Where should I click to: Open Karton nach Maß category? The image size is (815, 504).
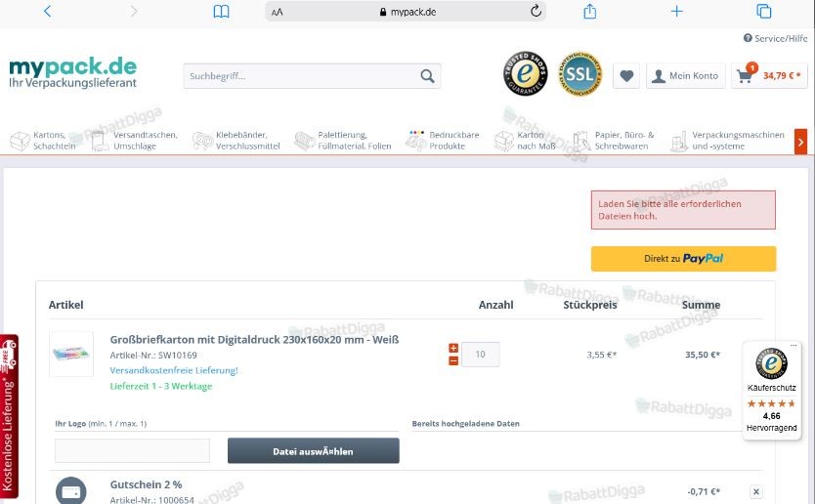pos(525,141)
